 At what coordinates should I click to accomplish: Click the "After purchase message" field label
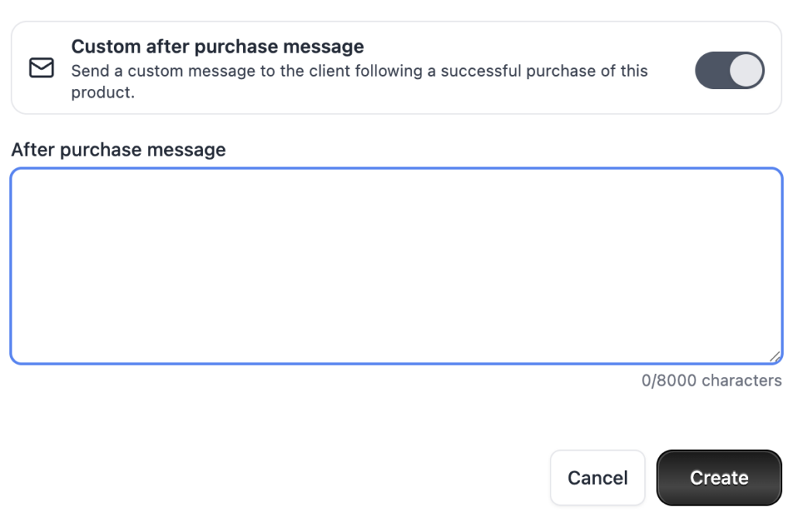pyautogui.click(x=118, y=149)
